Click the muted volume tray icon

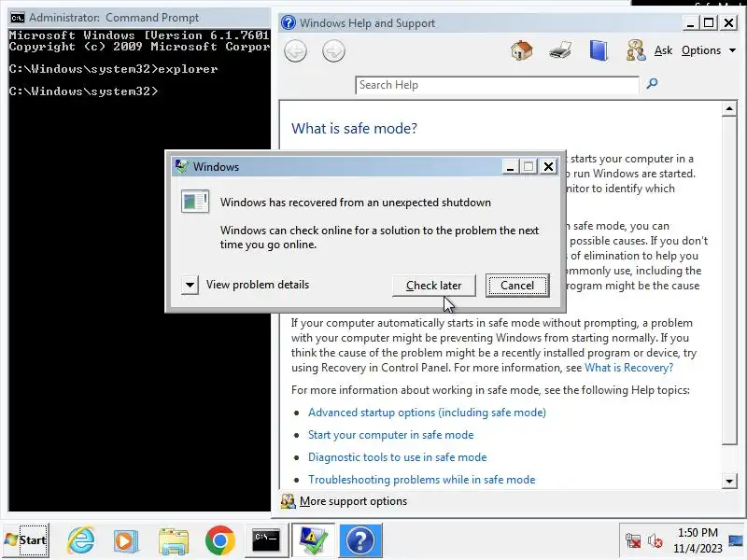click(655, 541)
